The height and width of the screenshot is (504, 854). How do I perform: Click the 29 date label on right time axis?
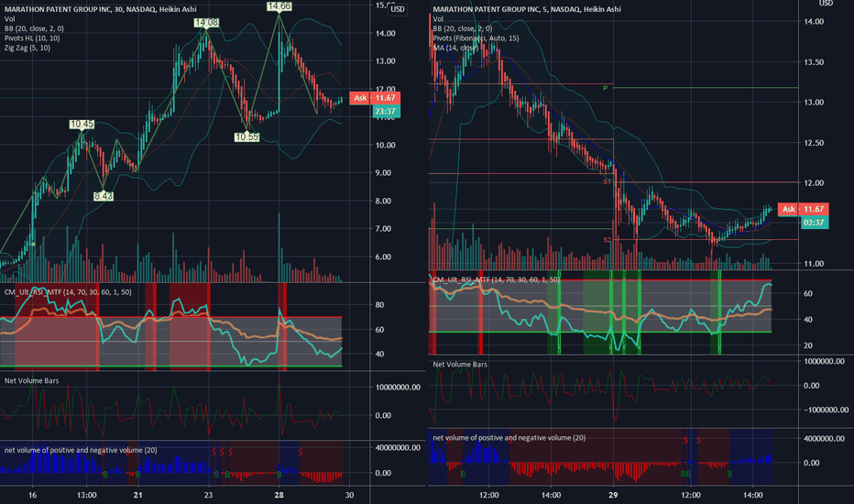(x=613, y=495)
